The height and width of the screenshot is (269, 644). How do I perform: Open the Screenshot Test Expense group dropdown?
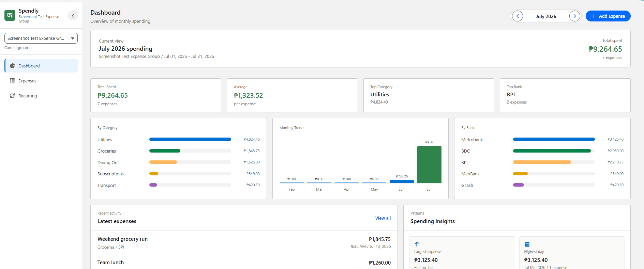(41, 38)
